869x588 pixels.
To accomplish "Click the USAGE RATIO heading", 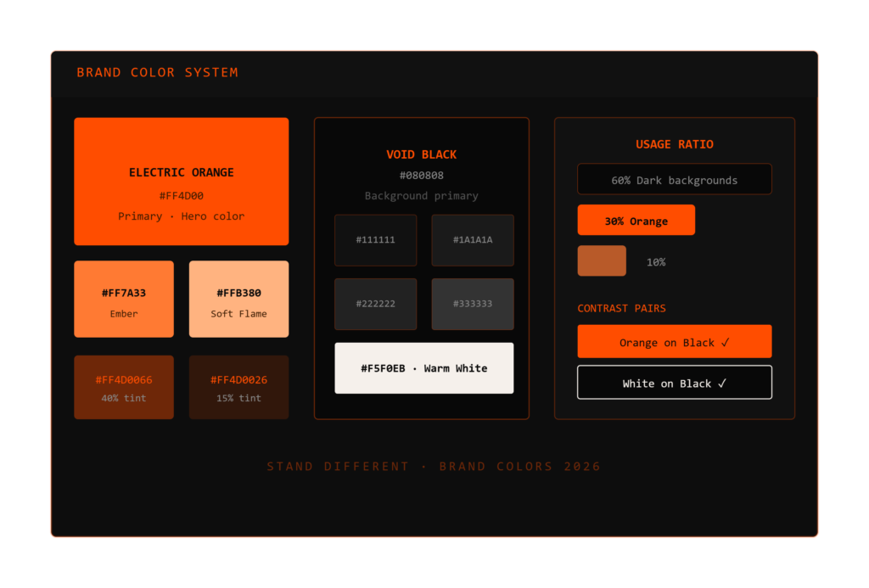I will click(x=675, y=144).
